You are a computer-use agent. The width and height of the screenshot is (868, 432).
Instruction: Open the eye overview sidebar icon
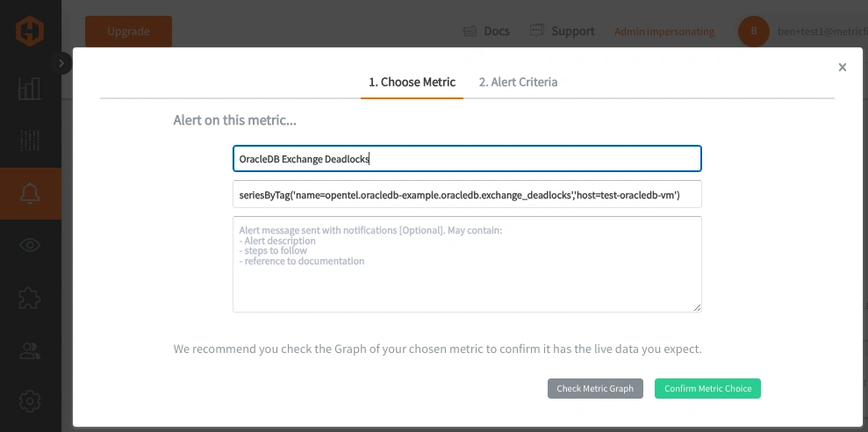30,245
